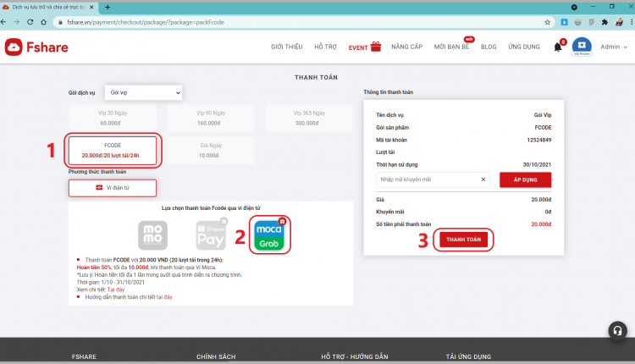Open the Chrome profile avatar
Viewport: 635px width, 364px height.
click(x=619, y=22)
